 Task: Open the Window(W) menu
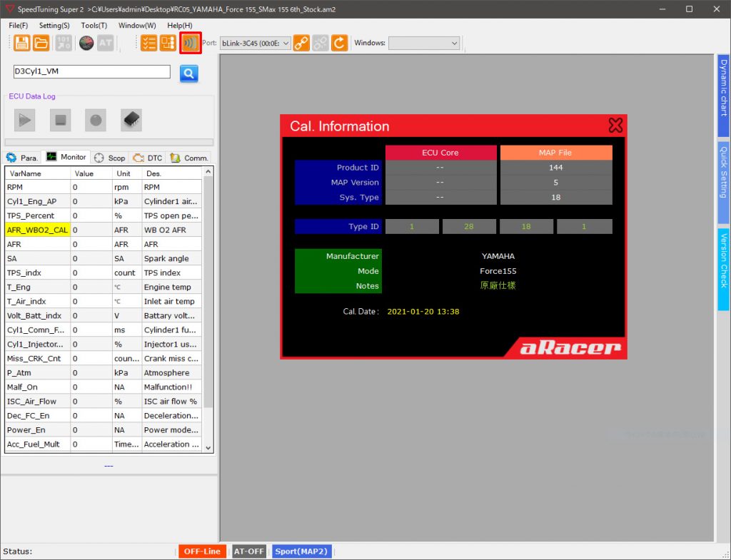[x=137, y=26]
